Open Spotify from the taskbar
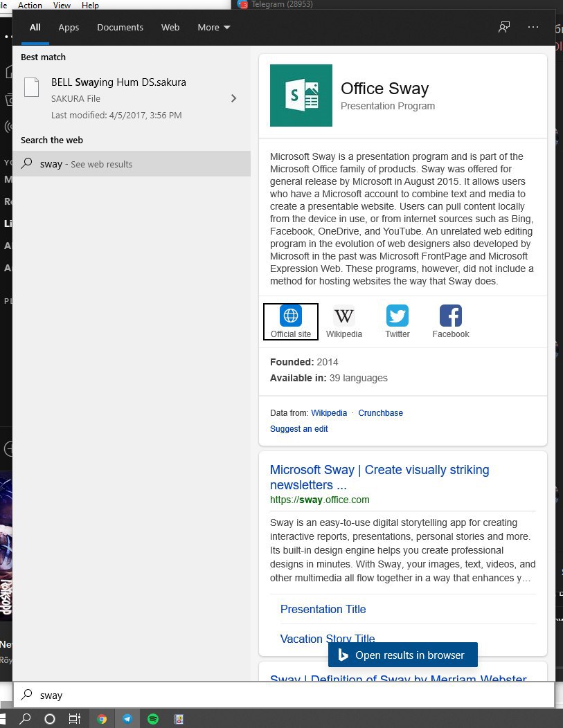The width and height of the screenshot is (563, 728). 153,719
